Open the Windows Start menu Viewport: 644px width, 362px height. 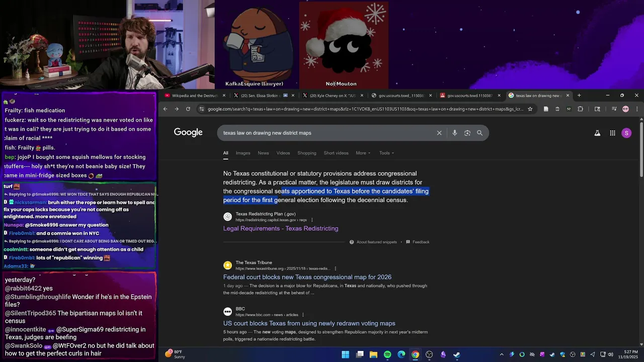point(346,354)
